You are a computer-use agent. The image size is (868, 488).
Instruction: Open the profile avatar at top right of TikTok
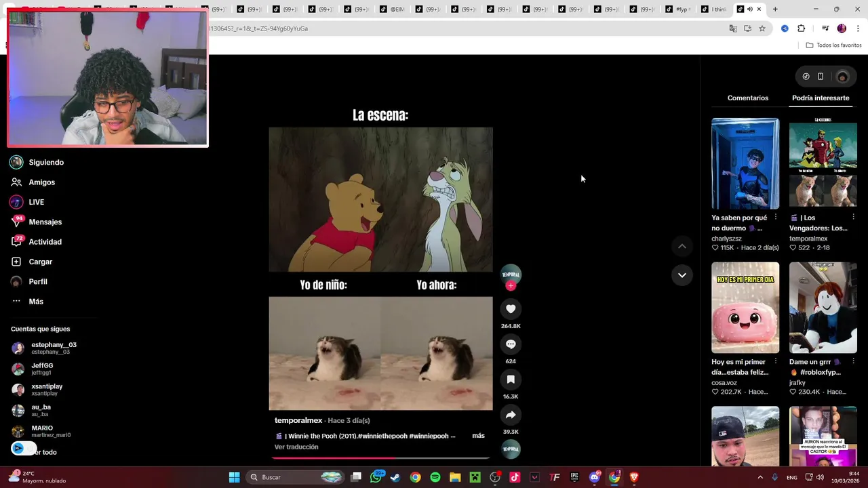[842, 77]
